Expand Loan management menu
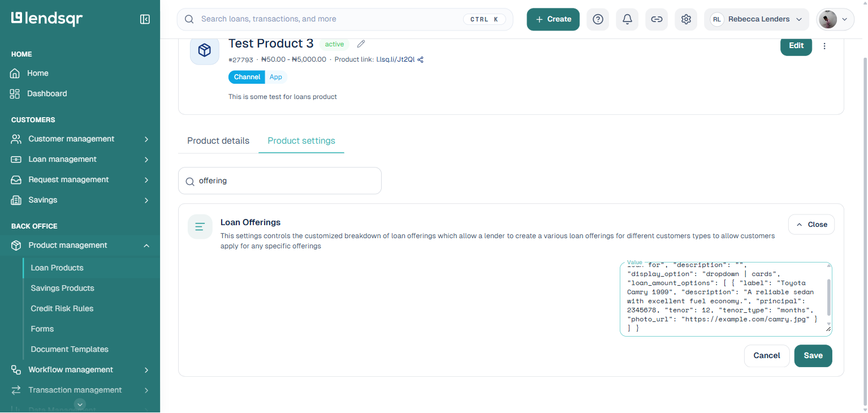Viewport: 868px width, 413px height. (x=80, y=159)
